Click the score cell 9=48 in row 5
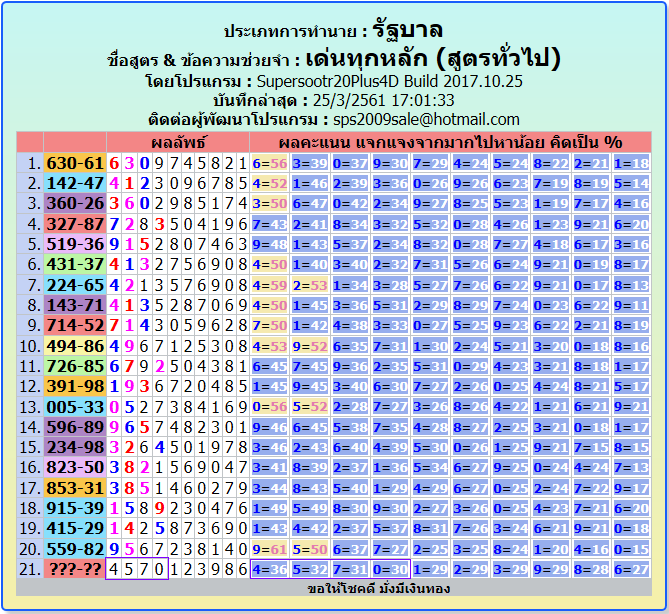Viewport: 669px width, 614px height. point(270,244)
